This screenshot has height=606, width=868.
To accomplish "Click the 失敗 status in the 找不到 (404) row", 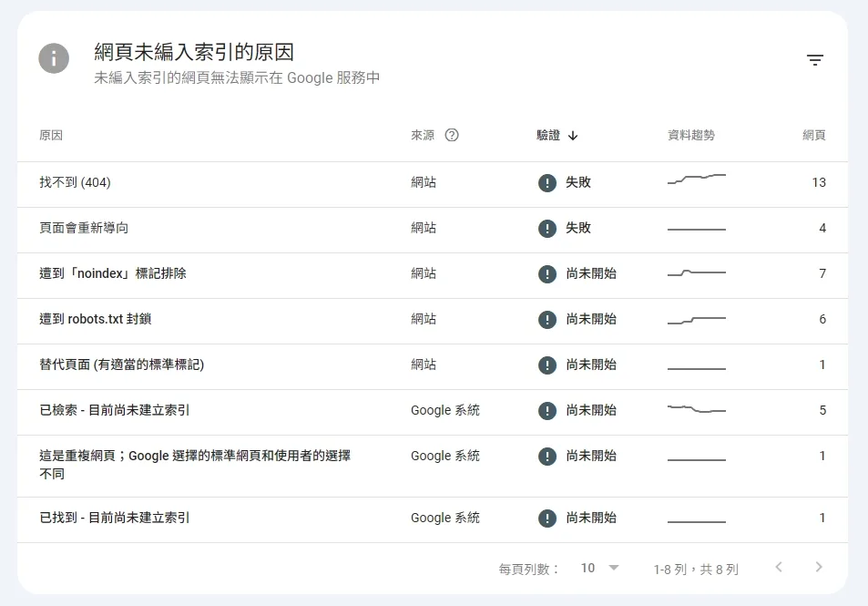I will click(578, 182).
